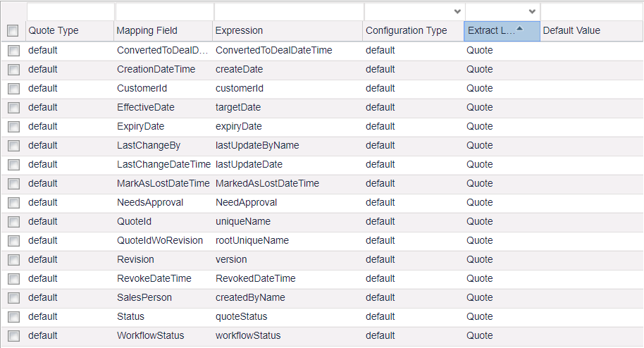Select the ExpiryDate mapping field cell
This screenshot has width=644, height=348.
[x=140, y=127]
